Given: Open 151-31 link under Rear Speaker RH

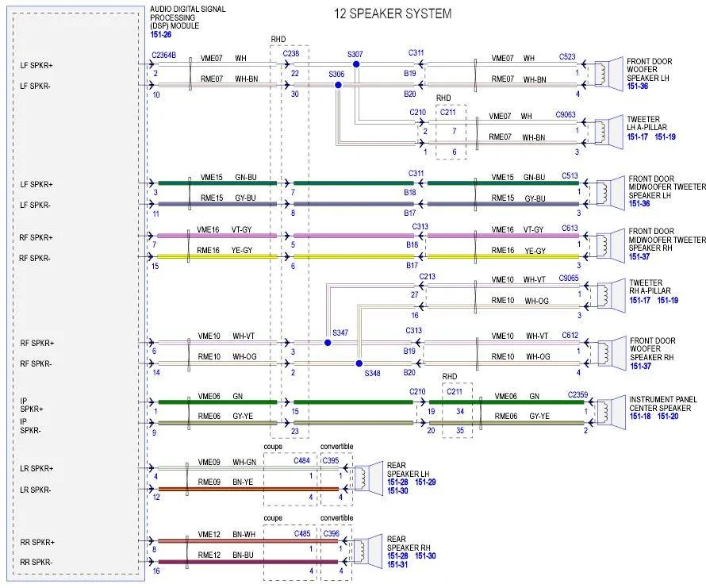Looking at the screenshot, I should (x=397, y=564).
